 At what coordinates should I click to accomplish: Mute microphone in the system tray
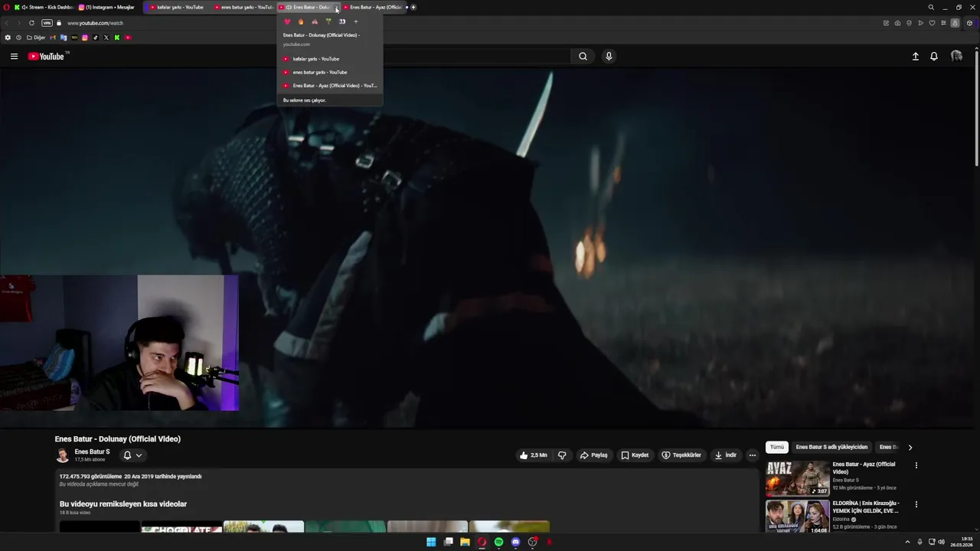tap(920, 542)
